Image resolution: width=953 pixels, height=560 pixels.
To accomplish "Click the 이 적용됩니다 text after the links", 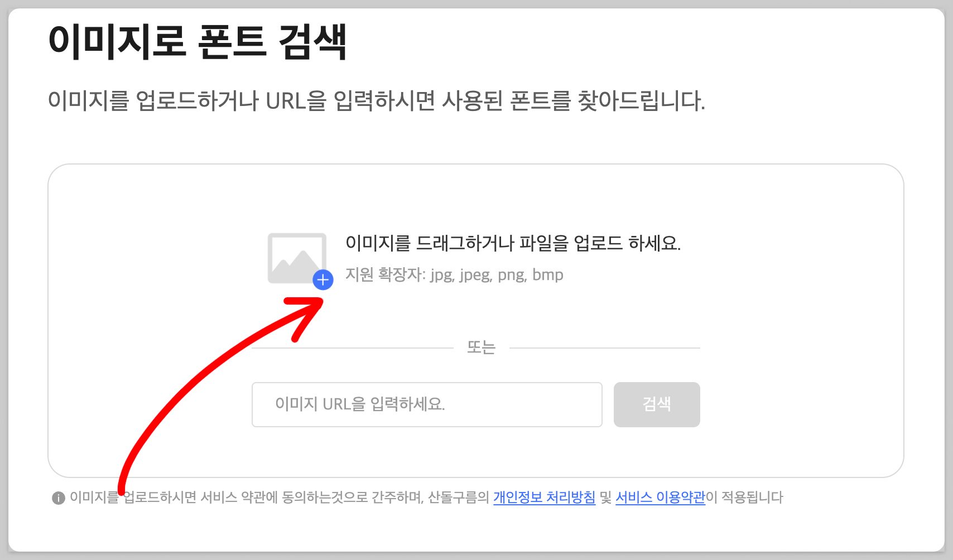I will click(x=745, y=498).
